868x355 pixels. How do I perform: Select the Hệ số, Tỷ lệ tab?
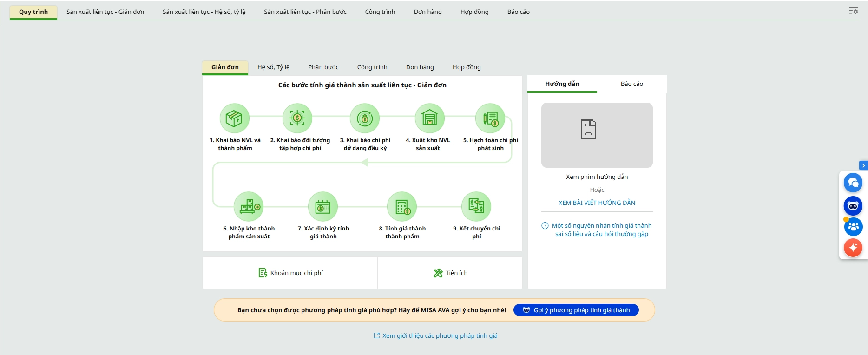click(273, 67)
